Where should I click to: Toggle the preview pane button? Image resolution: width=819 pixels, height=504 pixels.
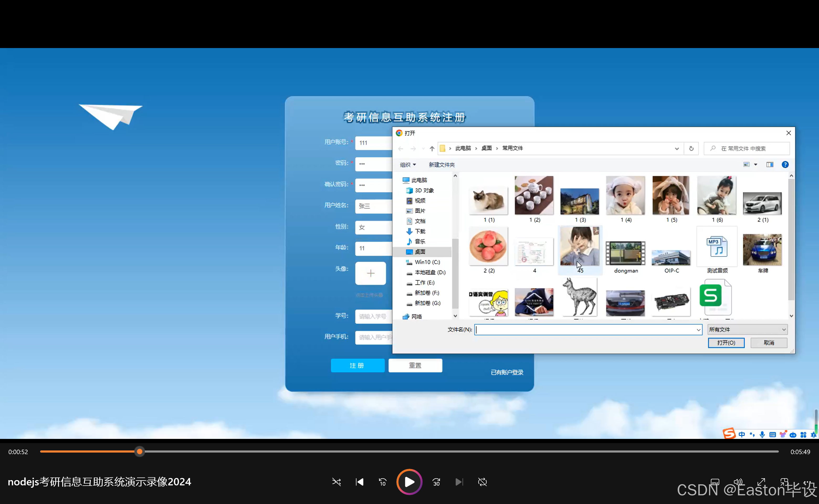[x=770, y=165]
